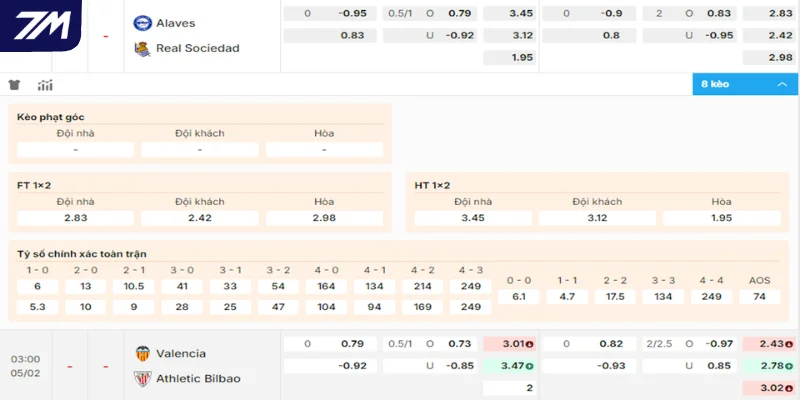Choose AOS odds 74
The height and width of the screenshot is (400, 800).
pos(759,297)
